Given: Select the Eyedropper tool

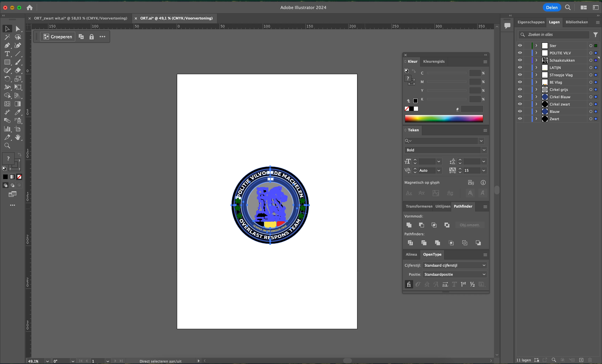Looking at the screenshot, I should pos(18,112).
